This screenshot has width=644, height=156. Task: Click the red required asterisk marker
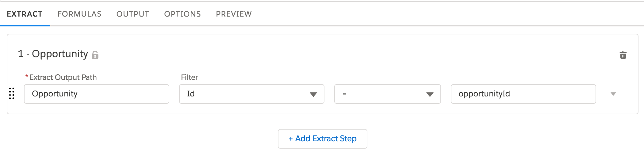coord(27,77)
